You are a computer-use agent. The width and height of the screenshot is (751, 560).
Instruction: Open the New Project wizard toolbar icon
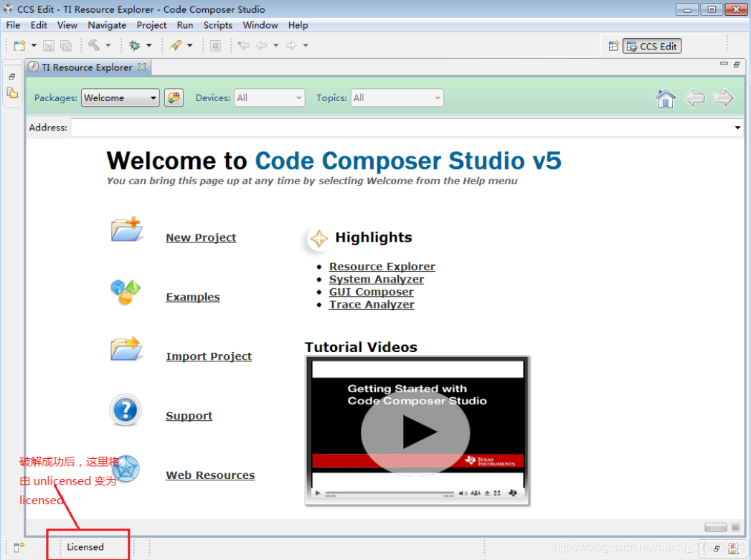pos(18,45)
